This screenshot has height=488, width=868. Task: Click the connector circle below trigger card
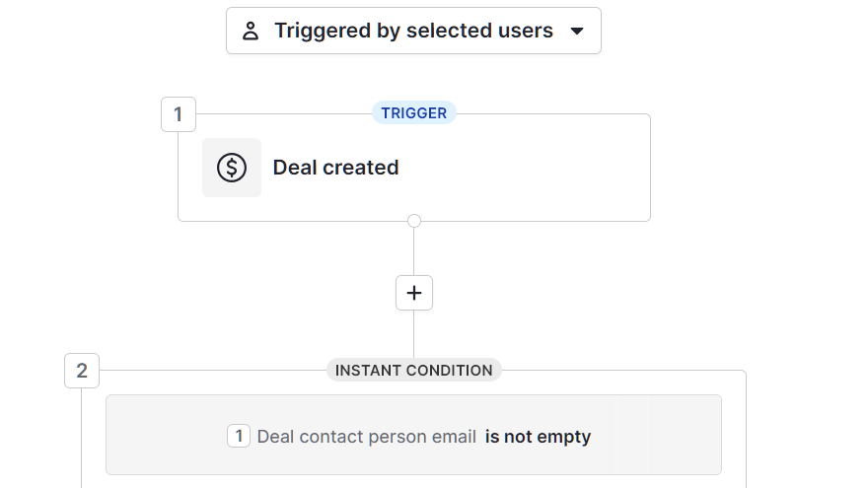[414, 221]
